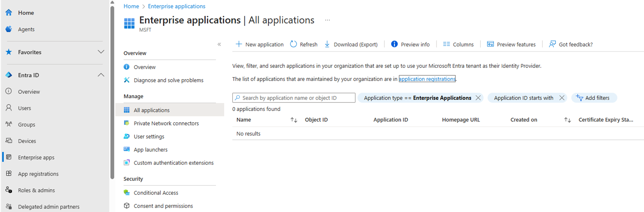Image resolution: width=644 pixels, height=212 pixels.
Task: Open Devices via its icon
Action: click(9, 141)
